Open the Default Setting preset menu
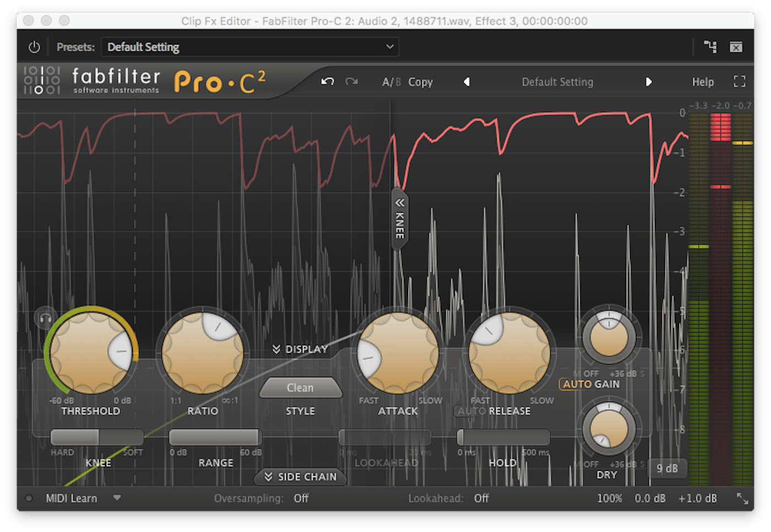Image resolution: width=771 pixels, height=532 pixels. click(x=557, y=82)
